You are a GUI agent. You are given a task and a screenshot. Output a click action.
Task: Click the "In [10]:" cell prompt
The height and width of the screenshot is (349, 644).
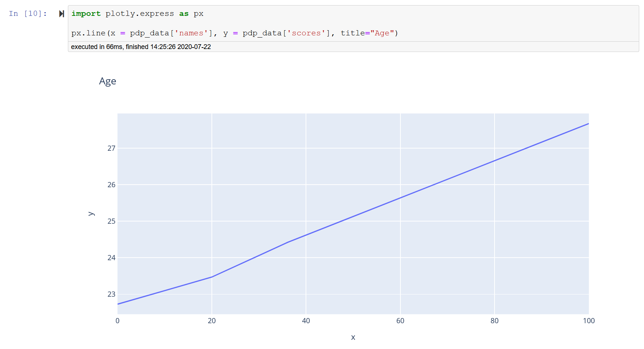click(27, 13)
